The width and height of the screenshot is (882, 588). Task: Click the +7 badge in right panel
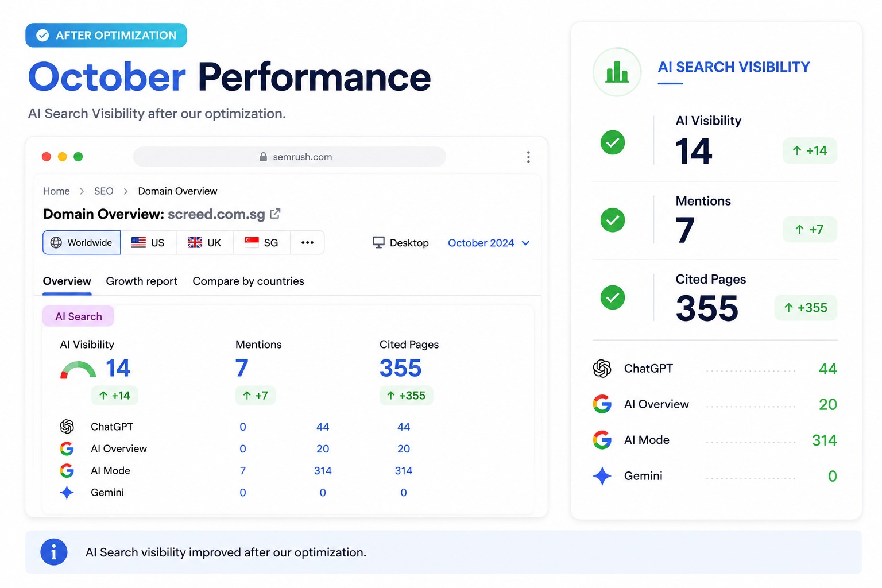tap(810, 230)
